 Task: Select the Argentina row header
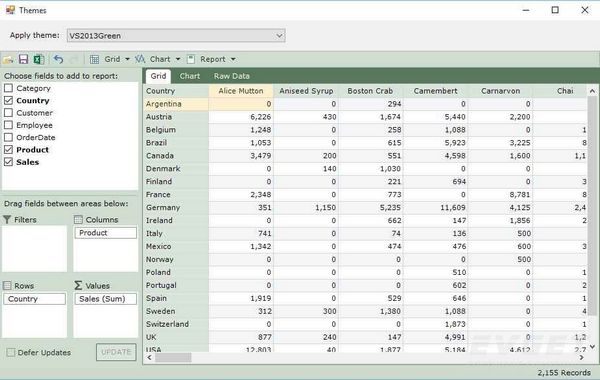176,104
